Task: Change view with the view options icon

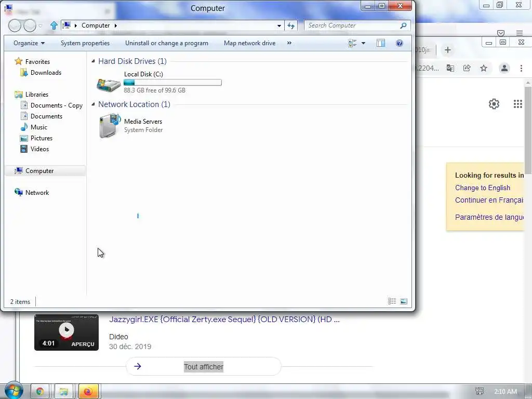Action: click(353, 43)
